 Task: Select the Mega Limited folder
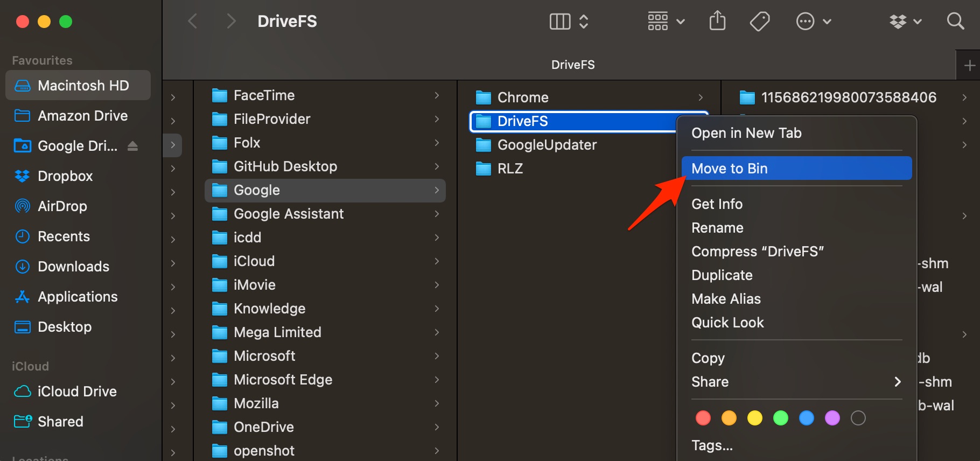coord(325,332)
